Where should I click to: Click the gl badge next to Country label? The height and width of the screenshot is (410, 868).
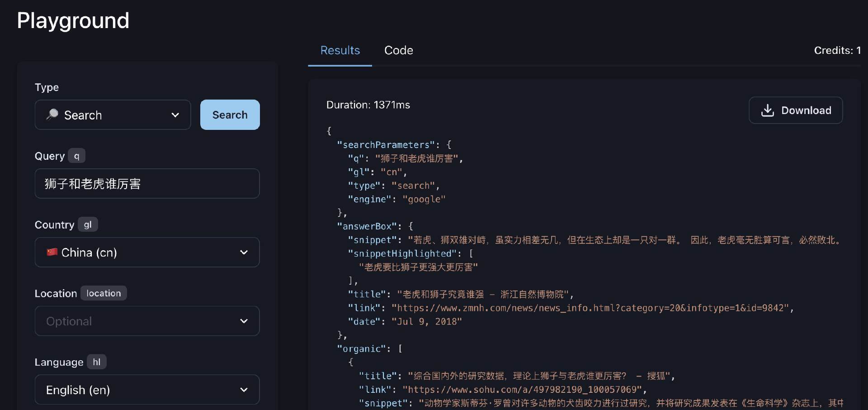tap(88, 224)
